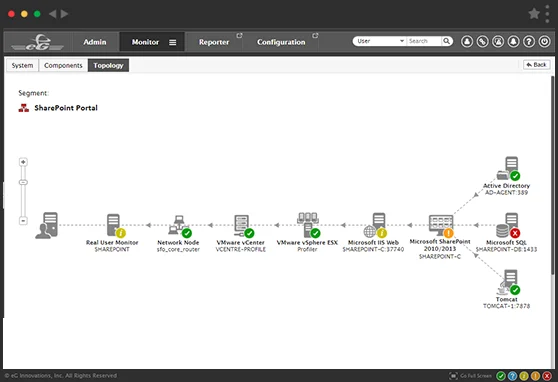This screenshot has width=558, height=382.
Task: Click the topology zoom slider handle
Action: 23,182
